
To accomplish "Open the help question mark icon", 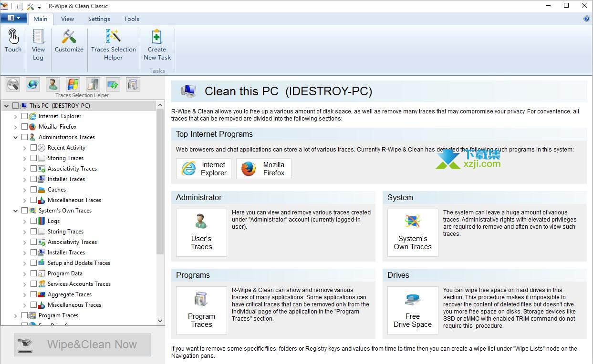I will click(587, 19).
